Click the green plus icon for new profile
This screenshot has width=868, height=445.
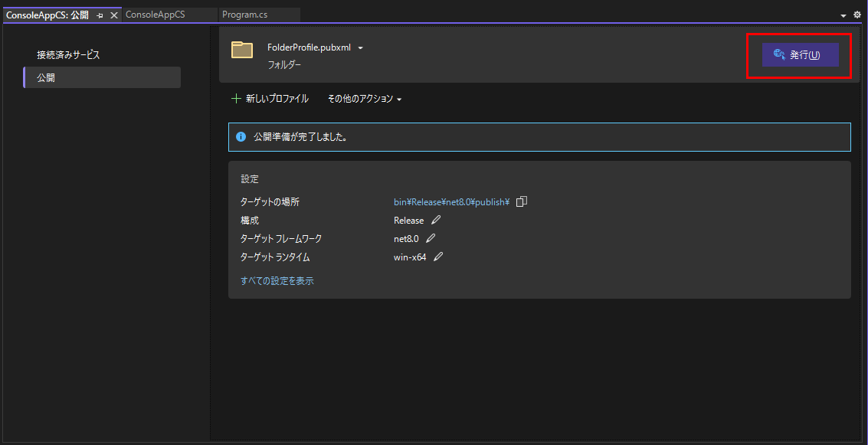tap(235, 98)
